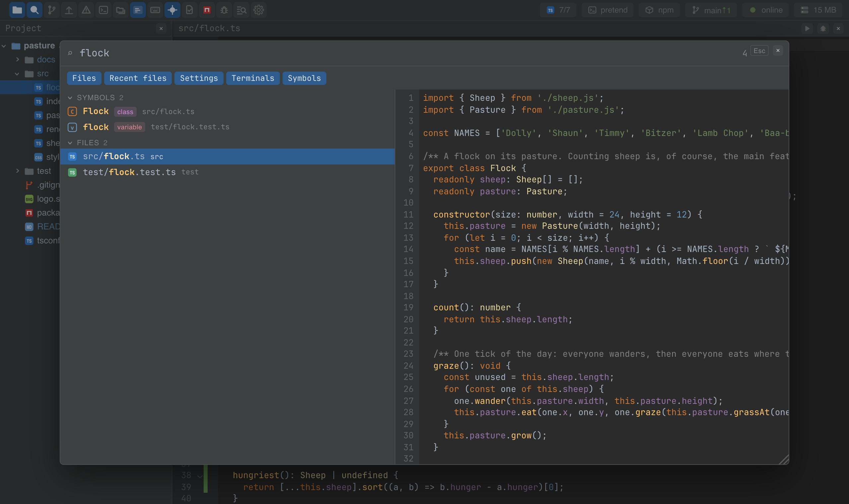
Task: Click the 'count(): number' line in preview
Action: pyautogui.click(x=477, y=308)
